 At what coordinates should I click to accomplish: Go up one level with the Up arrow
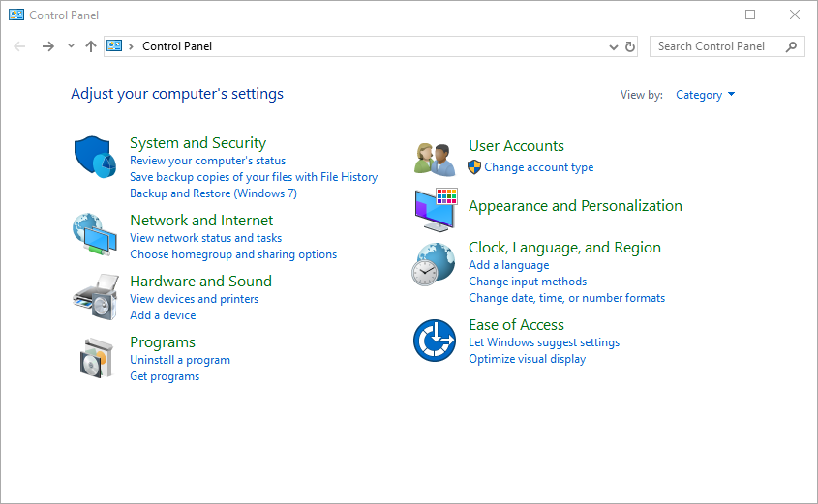[x=91, y=46]
